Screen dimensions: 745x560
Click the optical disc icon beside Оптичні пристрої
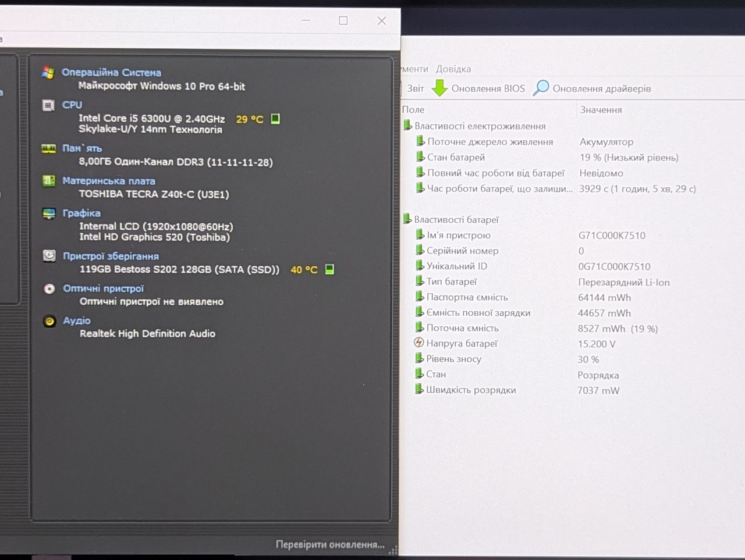[x=49, y=288]
